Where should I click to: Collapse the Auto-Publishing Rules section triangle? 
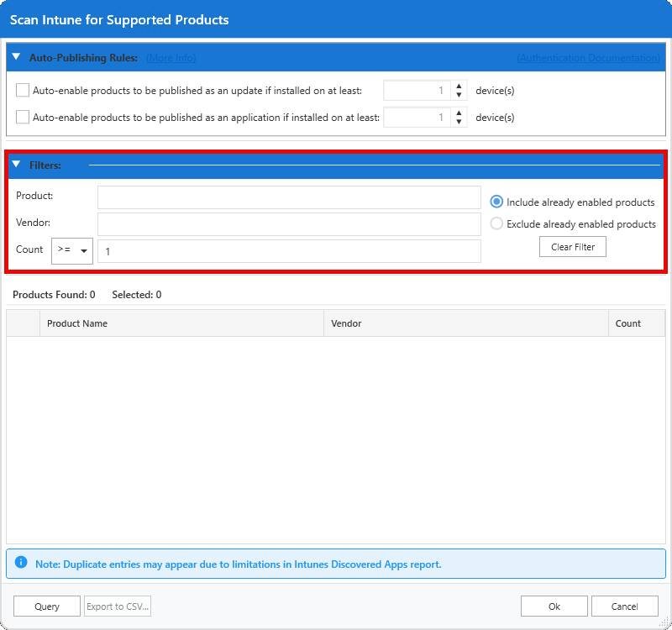tap(16, 57)
